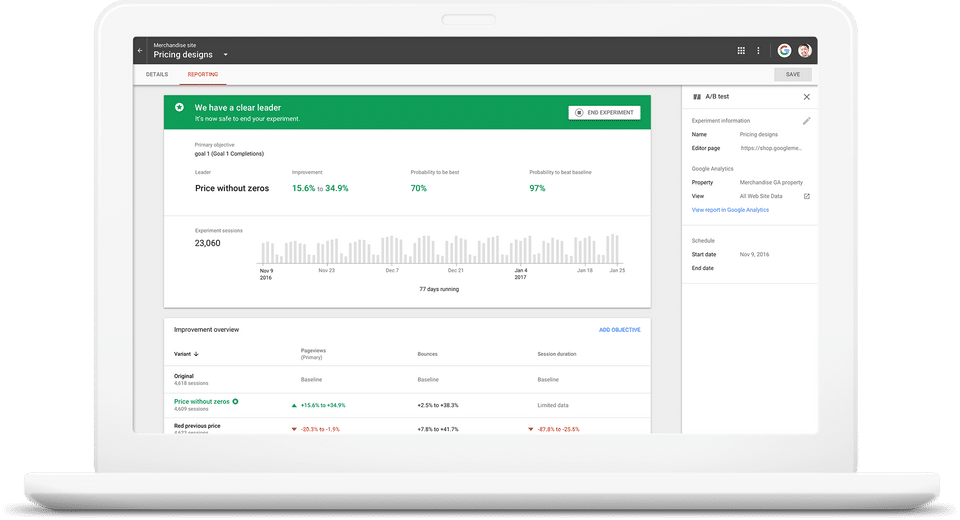
Task: Click the Red previous price variant name
Action: point(197,426)
